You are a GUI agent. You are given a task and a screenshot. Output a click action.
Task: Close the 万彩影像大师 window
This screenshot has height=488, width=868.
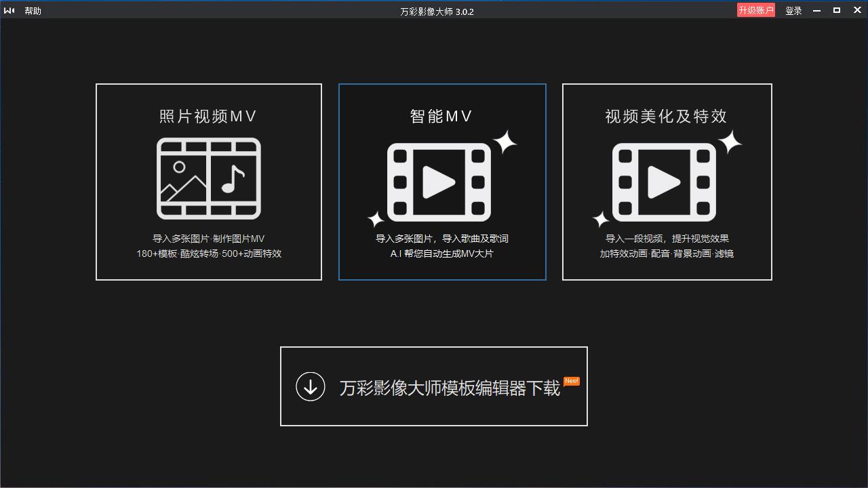pos(856,10)
